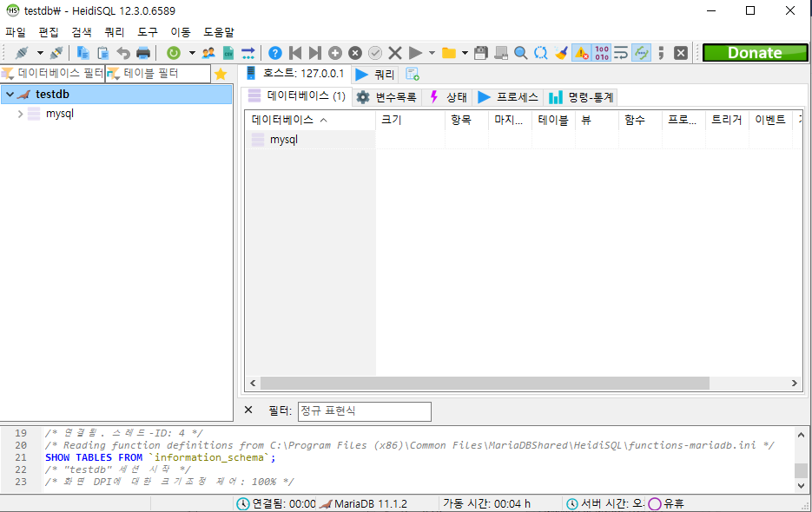
Task: Click the CSV import file icon
Action: [228, 53]
